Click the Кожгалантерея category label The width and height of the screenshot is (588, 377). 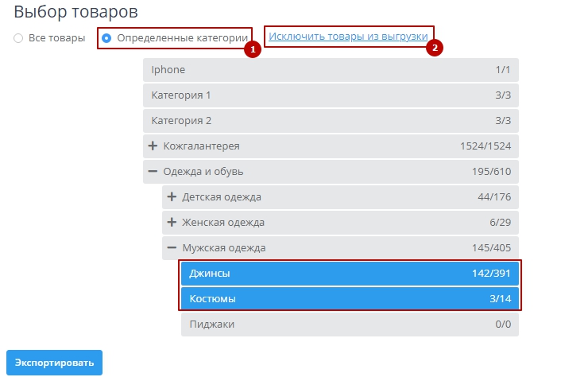click(201, 146)
